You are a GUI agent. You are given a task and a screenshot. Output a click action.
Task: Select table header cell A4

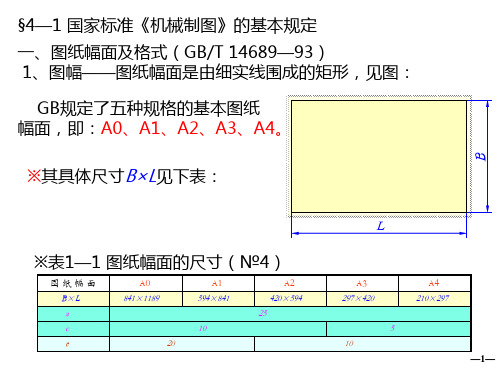[x=434, y=283]
